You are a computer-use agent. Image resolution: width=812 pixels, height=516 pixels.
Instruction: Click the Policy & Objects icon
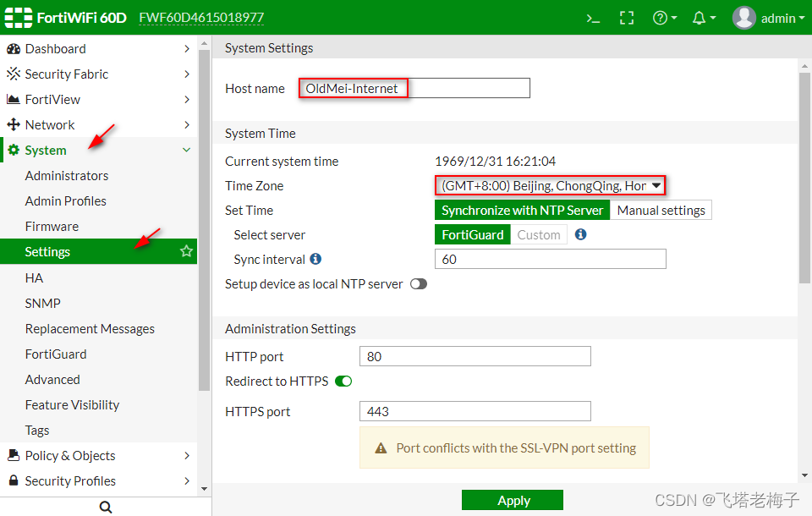(14, 455)
